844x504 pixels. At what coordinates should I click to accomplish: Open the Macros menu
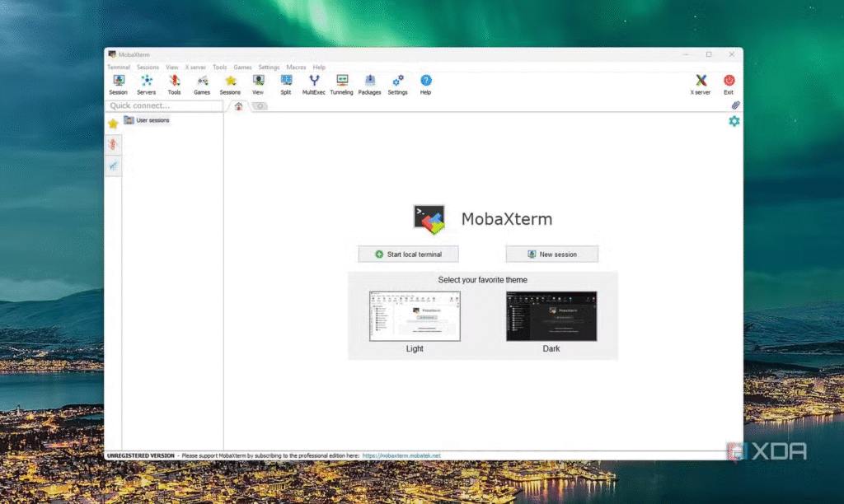296,68
